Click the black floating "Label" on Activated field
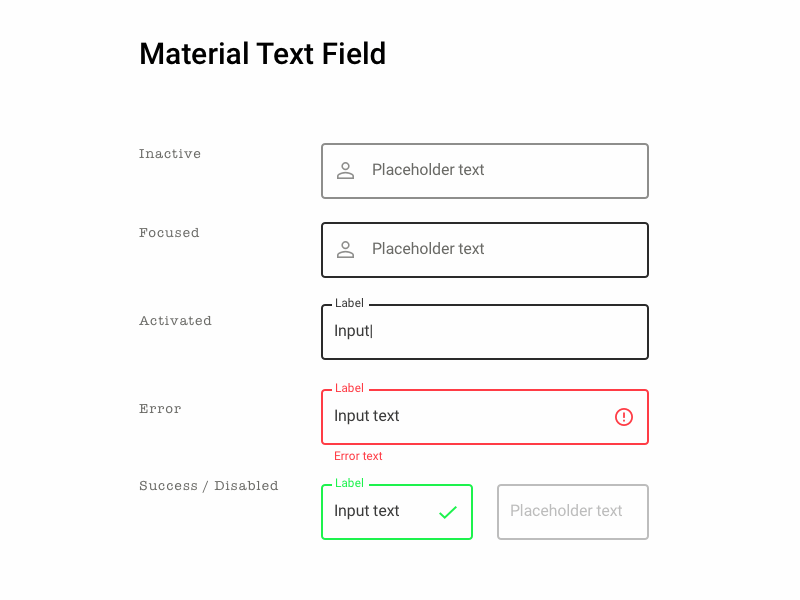The height and width of the screenshot is (600, 800). tap(349, 303)
